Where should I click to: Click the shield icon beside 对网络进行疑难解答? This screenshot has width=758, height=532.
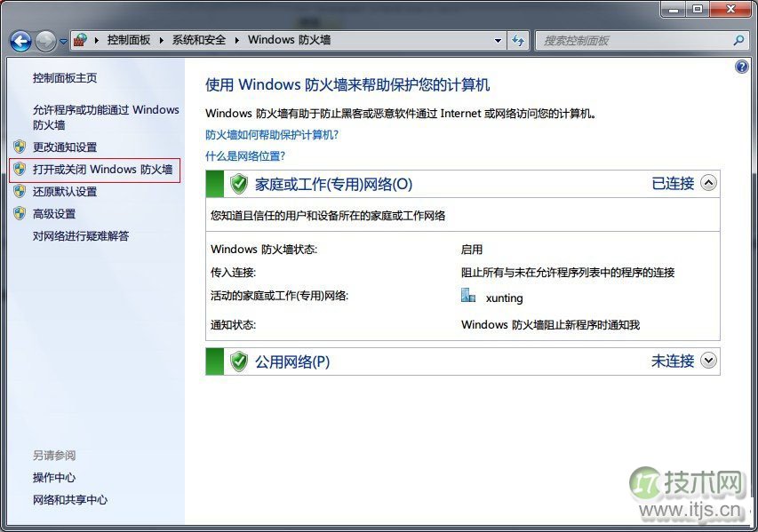pos(20,236)
